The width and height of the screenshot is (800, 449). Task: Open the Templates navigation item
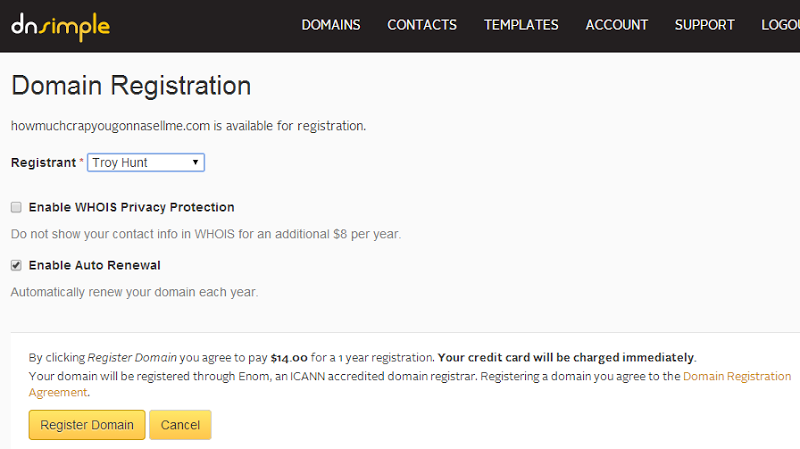(521, 25)
